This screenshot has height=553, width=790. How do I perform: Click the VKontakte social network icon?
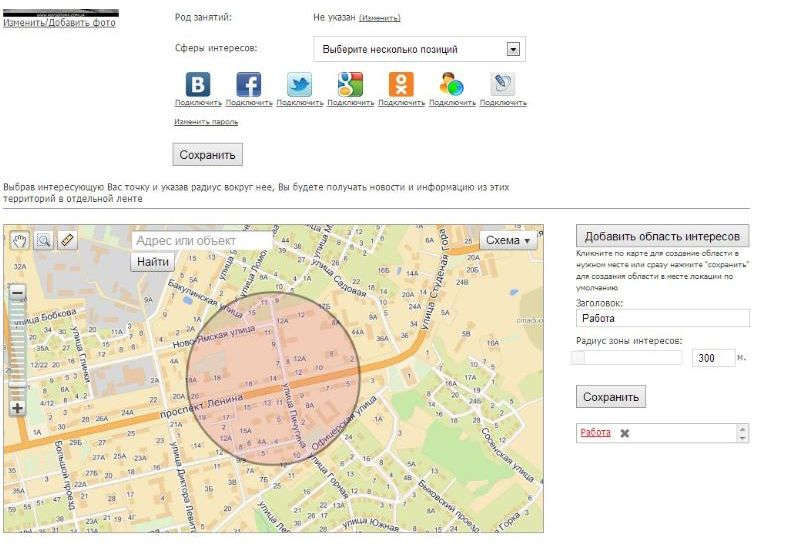198,84
